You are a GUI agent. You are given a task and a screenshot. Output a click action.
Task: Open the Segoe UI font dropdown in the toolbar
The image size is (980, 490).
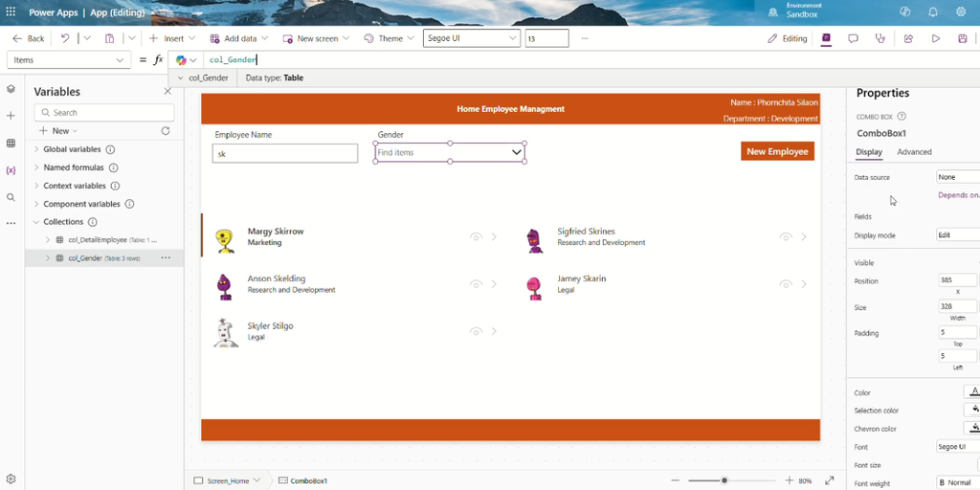pyautogui.click(x=472, y=38)
